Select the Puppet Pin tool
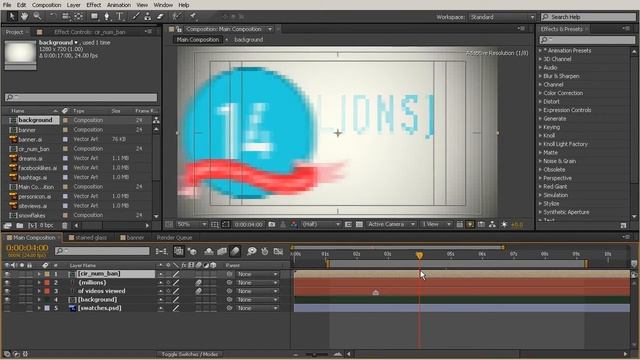The height and width of the screenshot is (360, 640). [x=193, y=16]
